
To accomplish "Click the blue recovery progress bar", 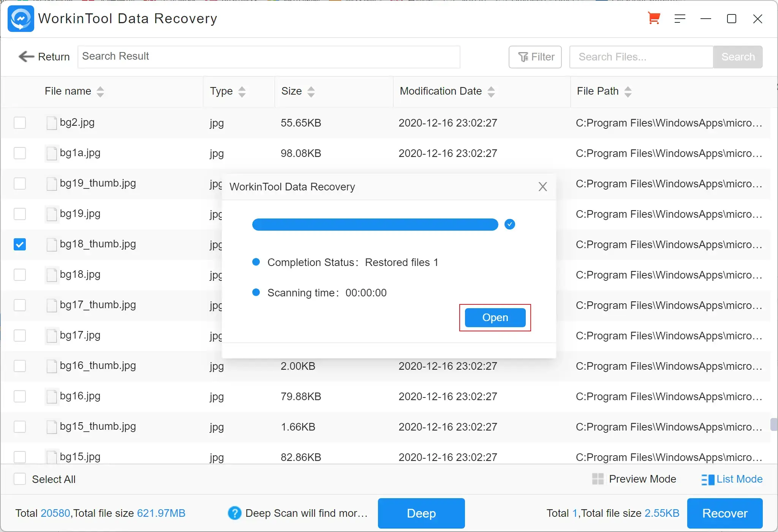I will [x=375, y=225].
